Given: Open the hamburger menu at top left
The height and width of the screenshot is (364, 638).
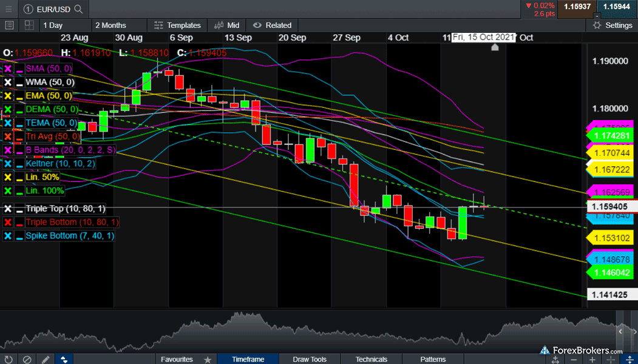Looking at the screenshot, I should pyautogui.click(x=8, y=9).
